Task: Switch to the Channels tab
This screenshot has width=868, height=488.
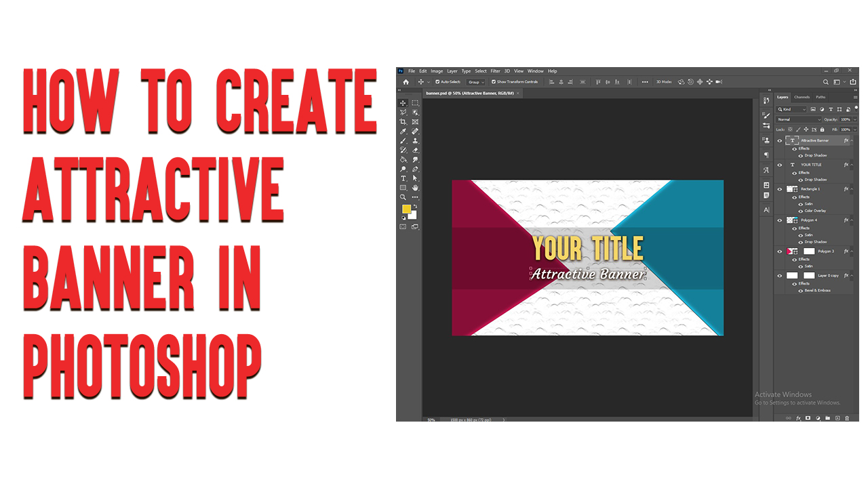Action: 802,97
